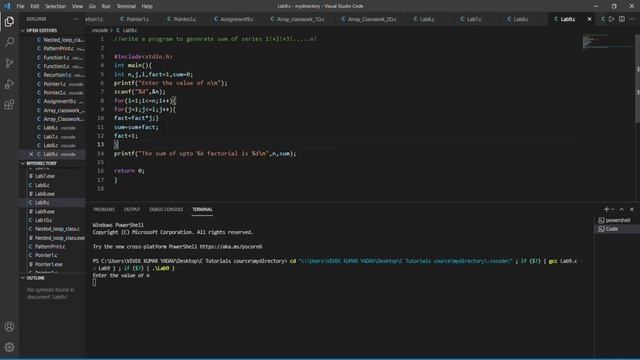Switch to the Array_Classwork_2D.c tab
The image size is (640, 360).
(371, 19)
